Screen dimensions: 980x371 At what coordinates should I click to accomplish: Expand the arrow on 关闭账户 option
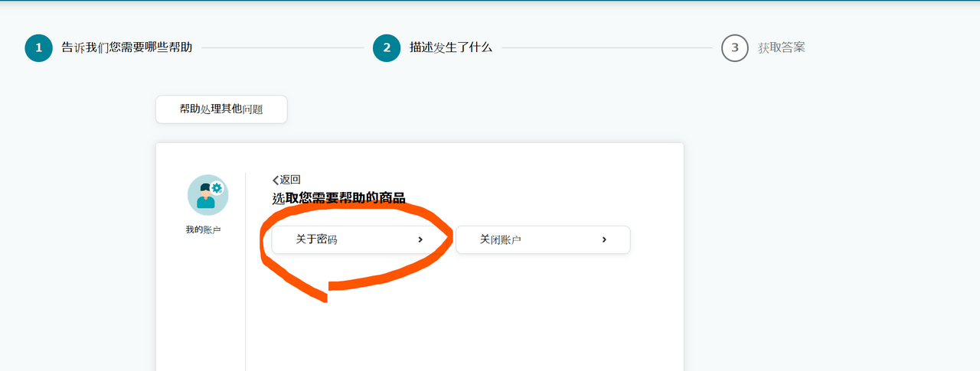[x=604, y=239]
